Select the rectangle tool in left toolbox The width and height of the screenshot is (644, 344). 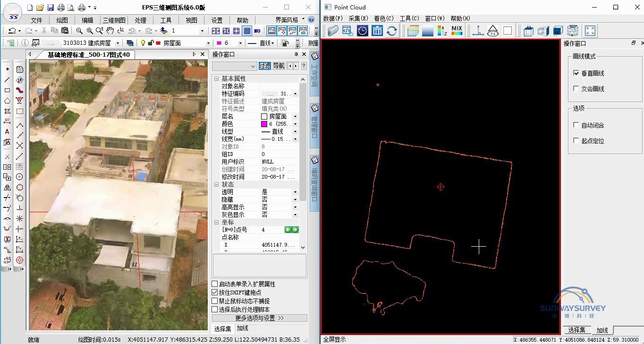7,90
